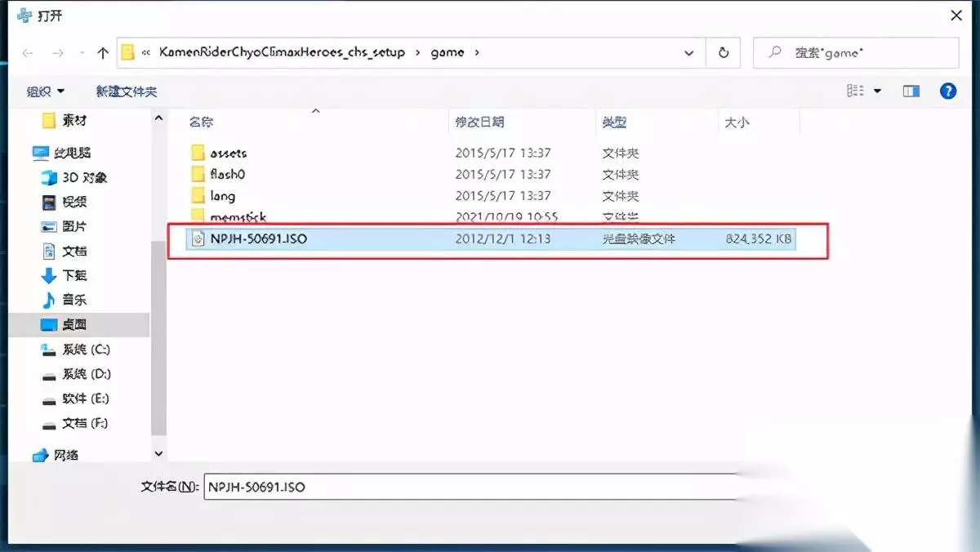
Task: Open the view options dropdown arrow
Action: pyautogui.click(x=878, y=91)
